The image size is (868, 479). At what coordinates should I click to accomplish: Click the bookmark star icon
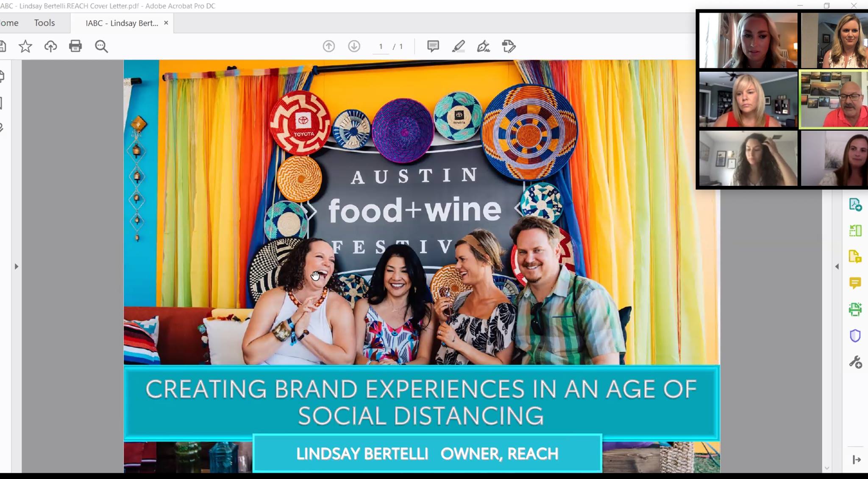point(25,46)
